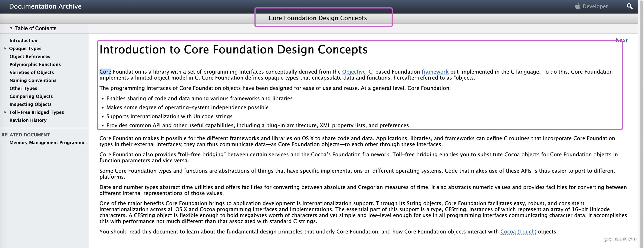Open the Introduction contents entry
644x248 pixels.
pyautogui.click(x=23, y=40)
